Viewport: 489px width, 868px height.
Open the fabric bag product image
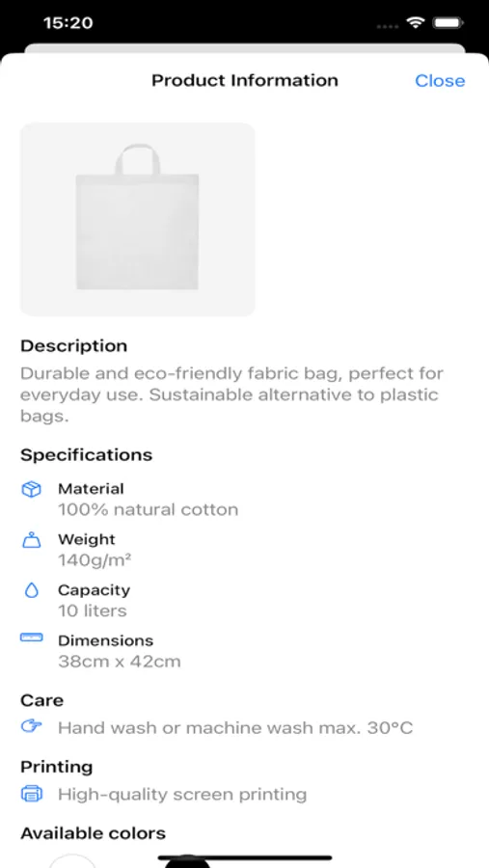pos(137,219)
